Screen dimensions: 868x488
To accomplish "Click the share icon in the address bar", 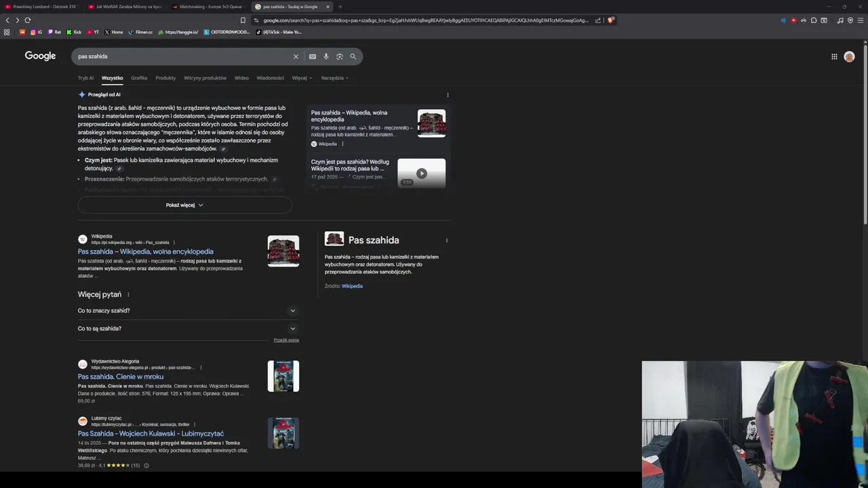I will (x=598, y=20).
